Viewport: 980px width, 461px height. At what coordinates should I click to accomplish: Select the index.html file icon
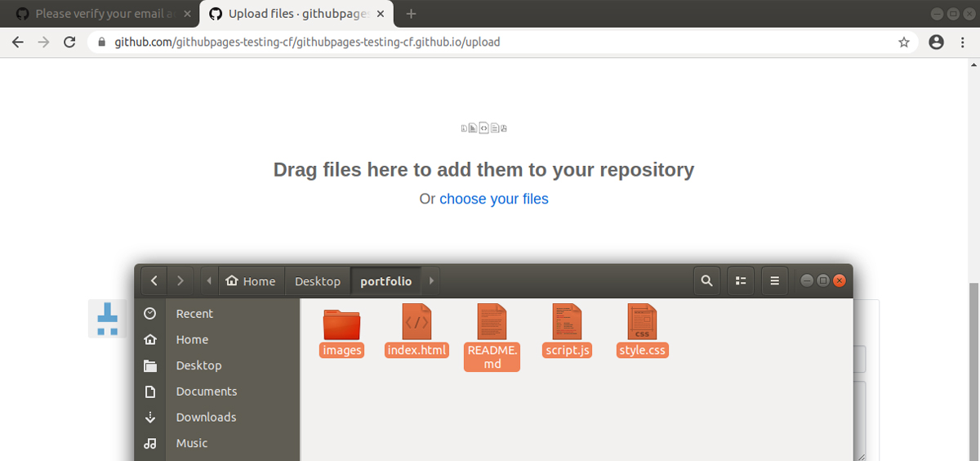tap(417, 321)
